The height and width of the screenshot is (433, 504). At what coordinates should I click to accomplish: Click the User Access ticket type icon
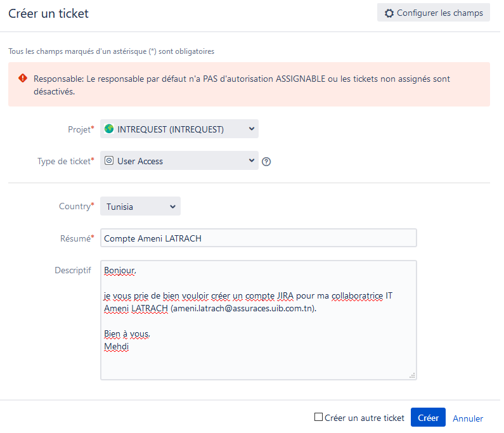[x=109, y=160]
